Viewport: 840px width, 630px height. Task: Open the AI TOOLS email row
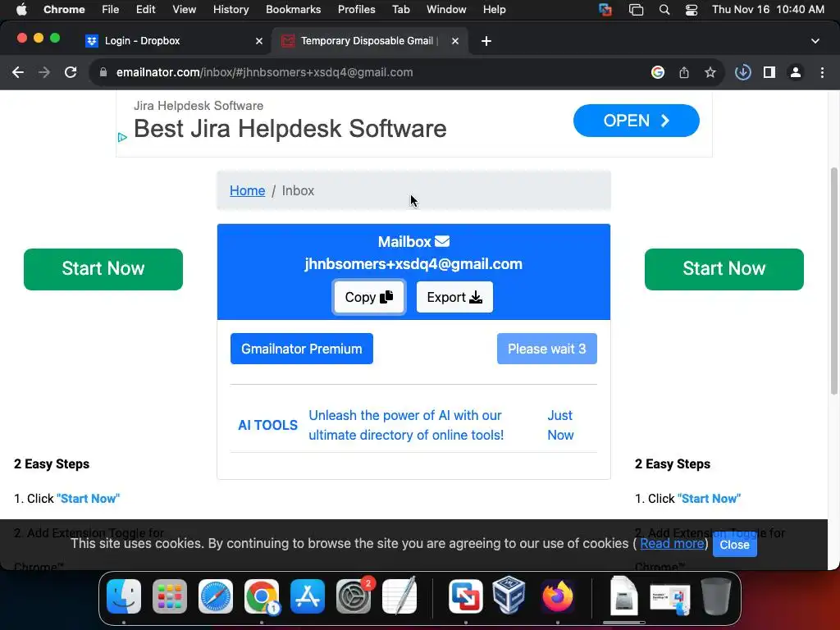(x=413, y=426)
